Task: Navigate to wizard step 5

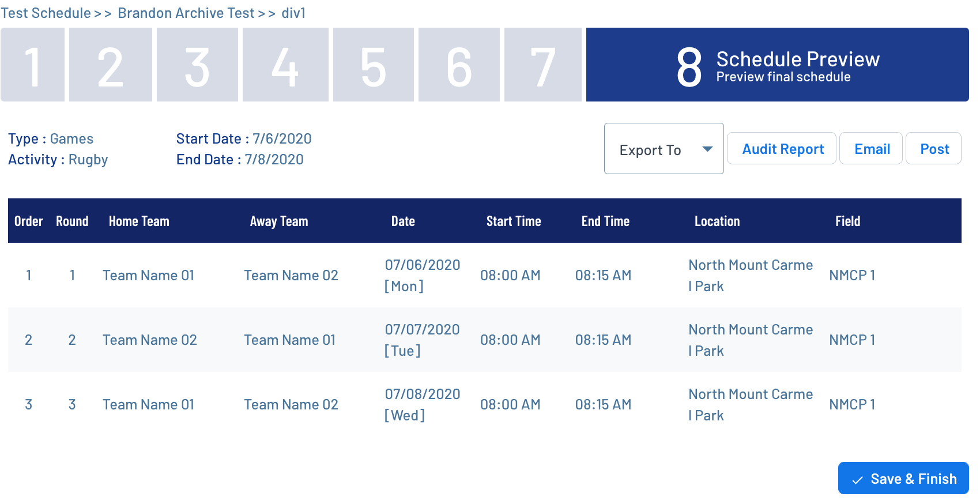Action: 373,65
